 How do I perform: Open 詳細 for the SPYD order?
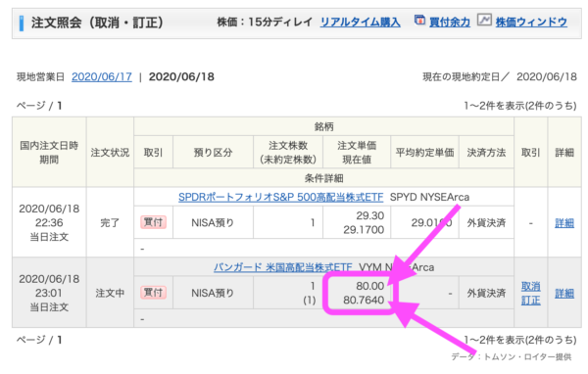point(564,223)
